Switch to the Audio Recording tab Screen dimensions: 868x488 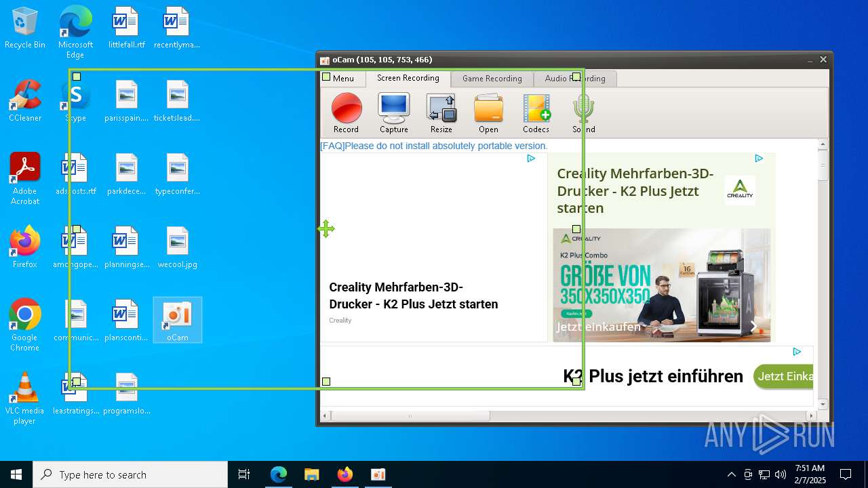coord(575,79)
